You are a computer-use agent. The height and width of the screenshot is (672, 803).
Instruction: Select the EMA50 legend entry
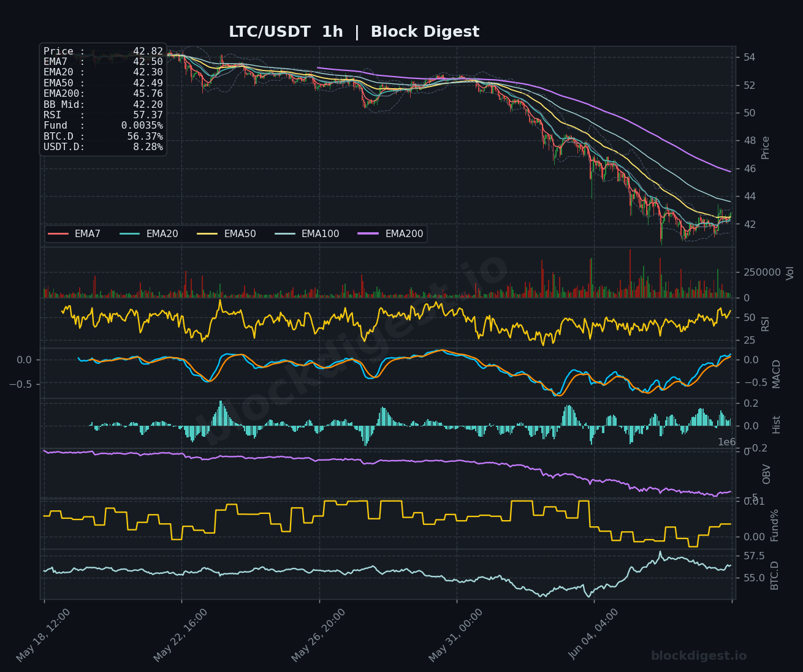coord(227,234)
